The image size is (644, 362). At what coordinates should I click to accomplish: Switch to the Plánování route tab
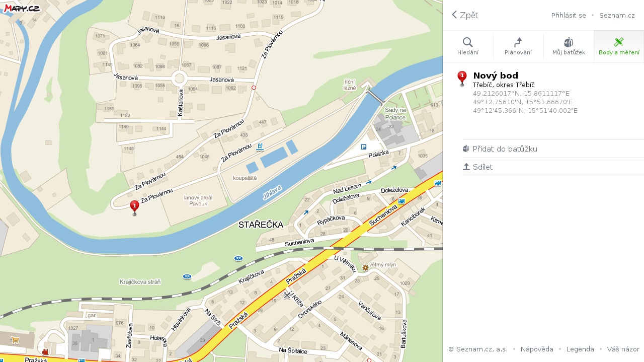click(518, 46)
